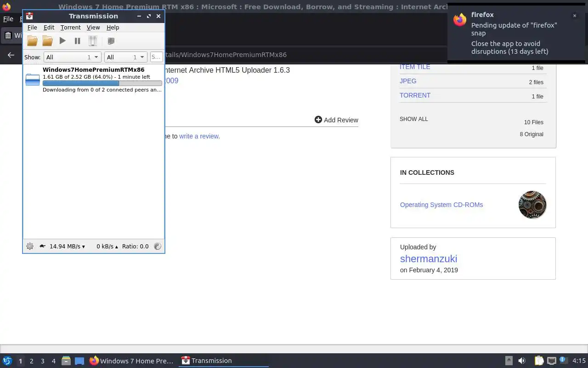Screen dimensions: 588x368
Task: Click the Firefox icon in the notification
Action: click(x=460, y=19)
